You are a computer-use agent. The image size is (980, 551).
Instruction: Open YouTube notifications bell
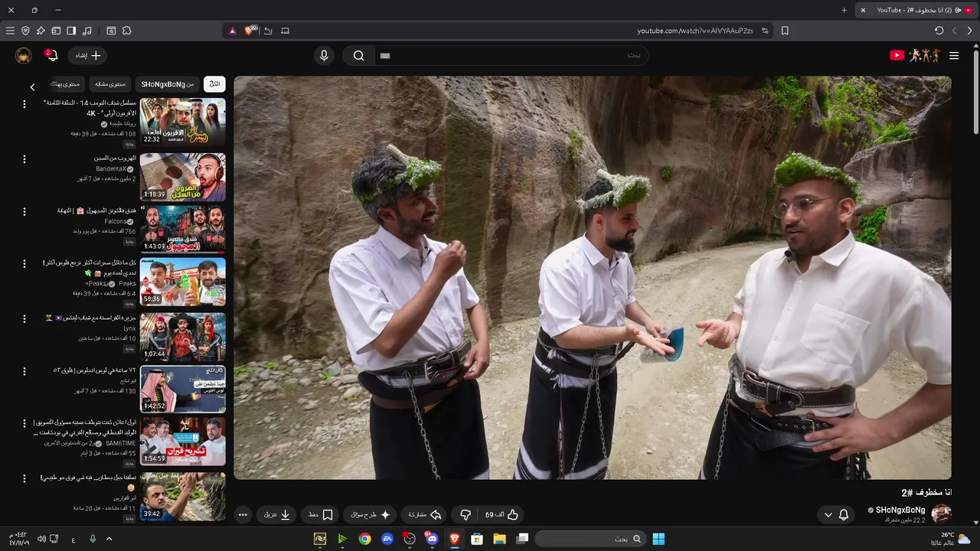coord(51,56)
